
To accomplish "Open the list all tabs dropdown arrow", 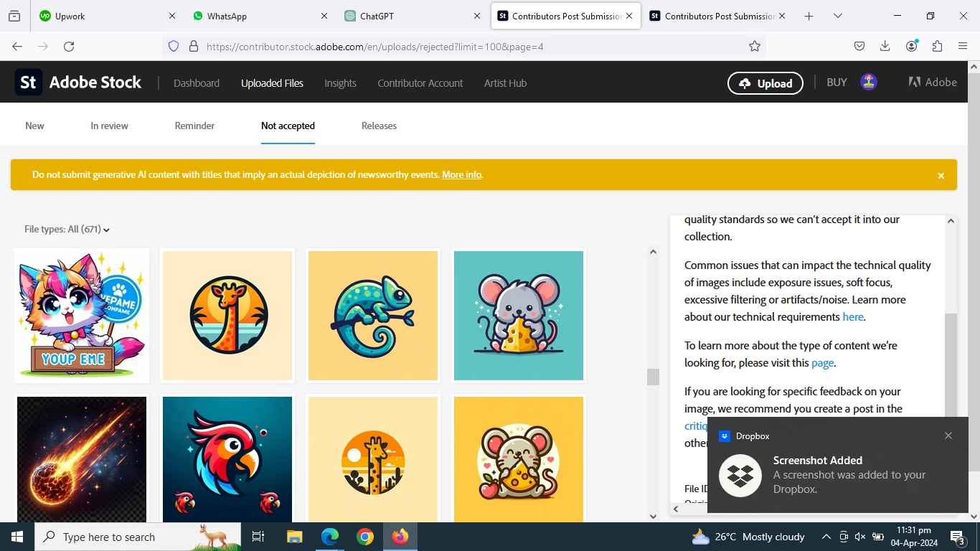I will pos(838,16).
